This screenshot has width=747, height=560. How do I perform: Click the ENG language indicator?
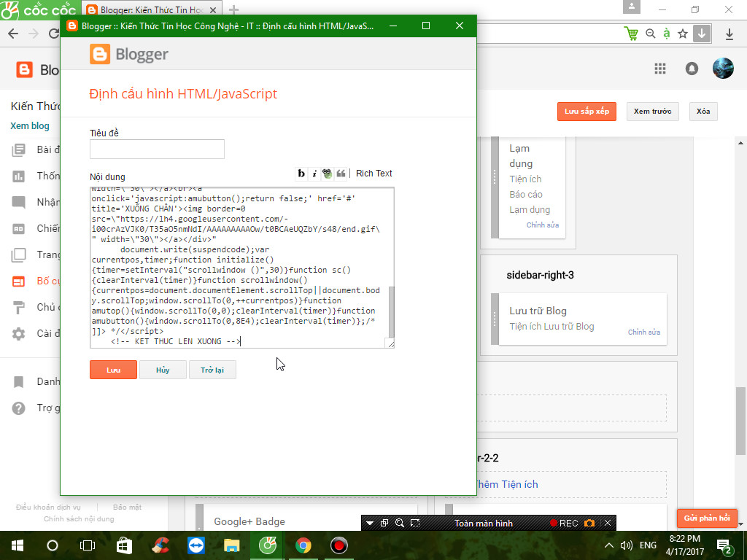(648, 545)
